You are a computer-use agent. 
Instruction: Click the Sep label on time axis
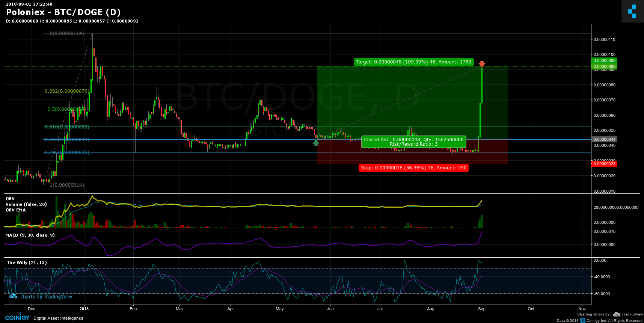482,309
